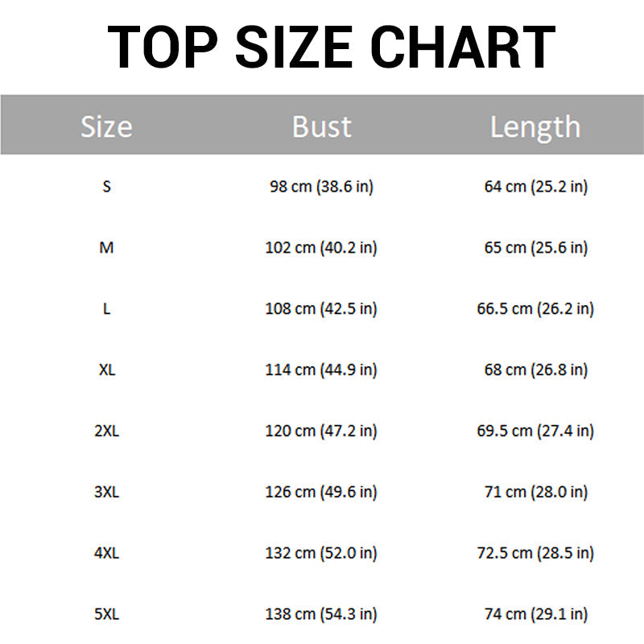Select the Bust column header
Image resolution: width=644 pixels, height=644 pixels.
pyautogui.click(x=321, y=126)
